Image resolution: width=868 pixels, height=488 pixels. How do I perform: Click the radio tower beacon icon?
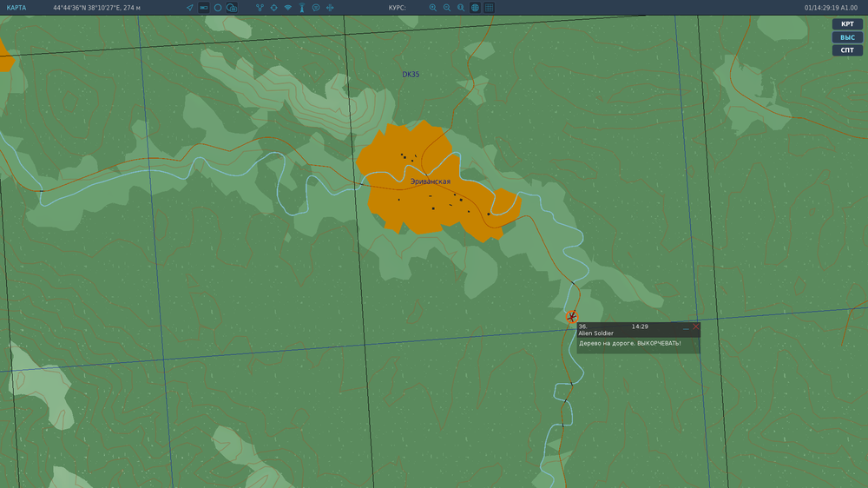302,8
